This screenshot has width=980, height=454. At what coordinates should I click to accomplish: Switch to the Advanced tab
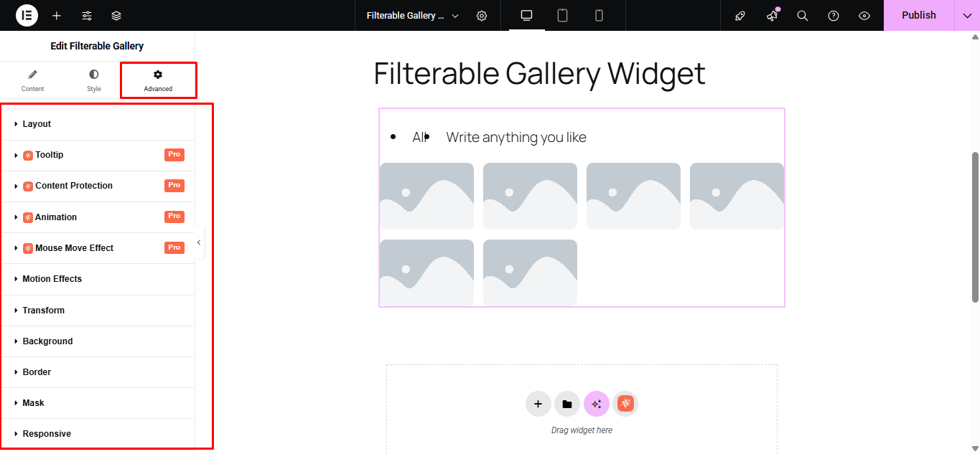[x=158, y=80]
